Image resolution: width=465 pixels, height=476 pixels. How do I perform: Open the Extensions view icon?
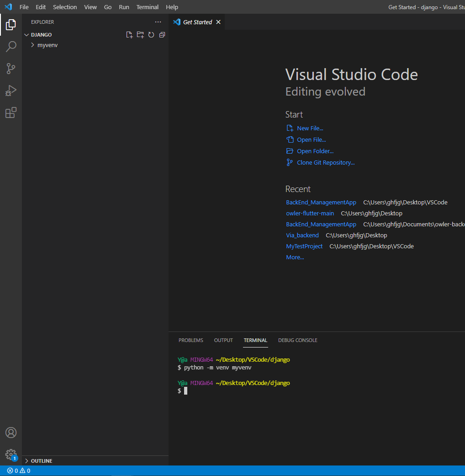tap(11, 112)
